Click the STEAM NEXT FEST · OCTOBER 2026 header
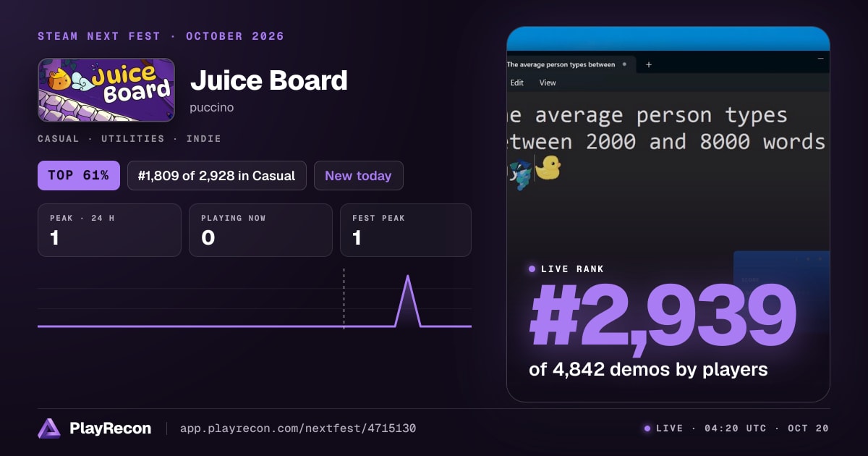The height and width of the screenshot is (456, 868). (x=161, y=36)
